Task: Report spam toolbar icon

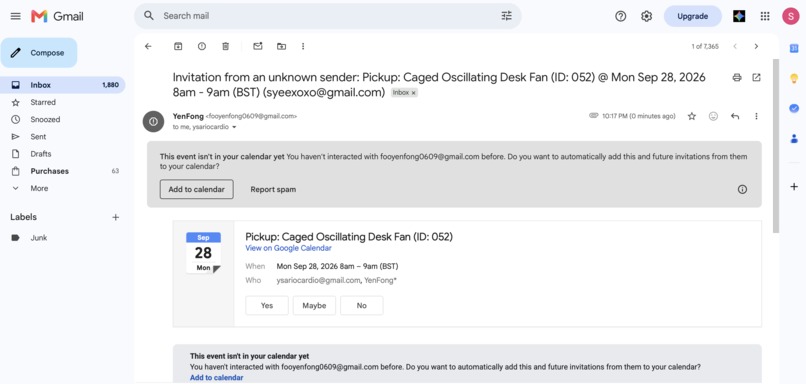Action: point(202,46)
